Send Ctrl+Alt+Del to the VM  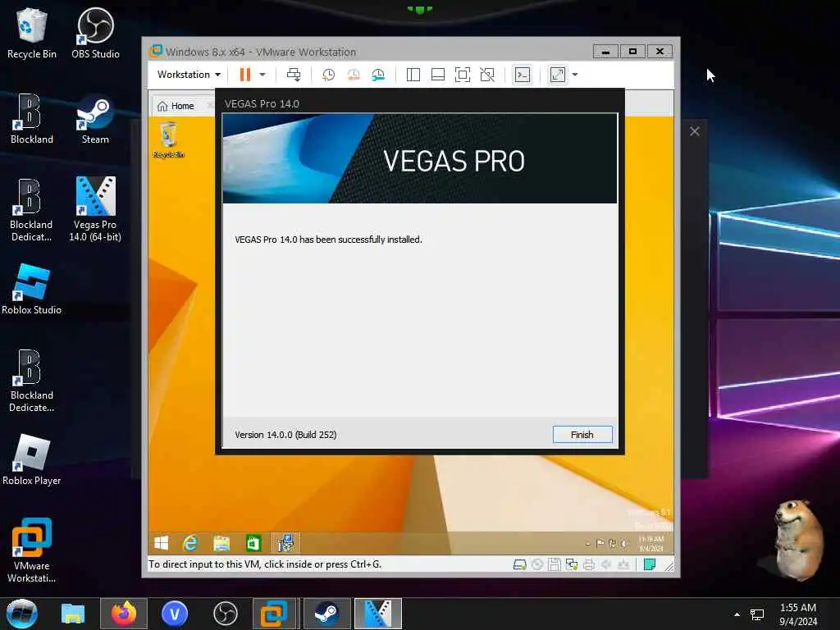[x=294, y=75]
